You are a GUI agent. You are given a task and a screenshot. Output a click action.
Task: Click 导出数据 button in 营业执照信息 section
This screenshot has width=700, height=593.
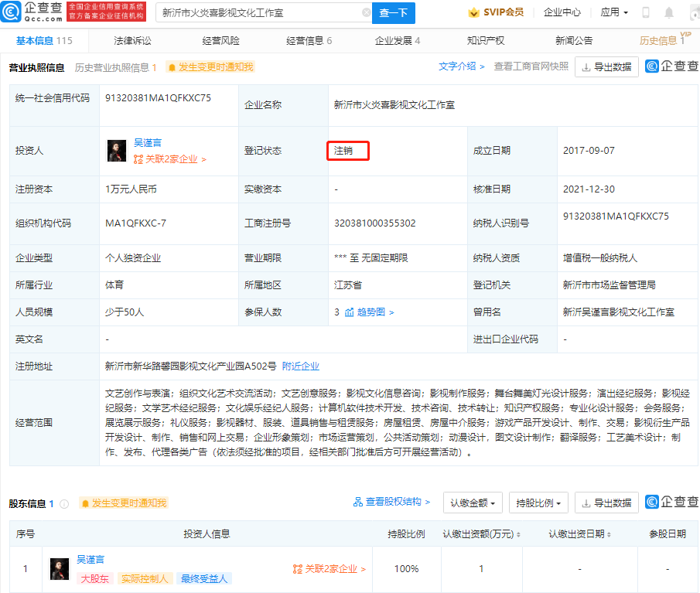tap(606, 67)
